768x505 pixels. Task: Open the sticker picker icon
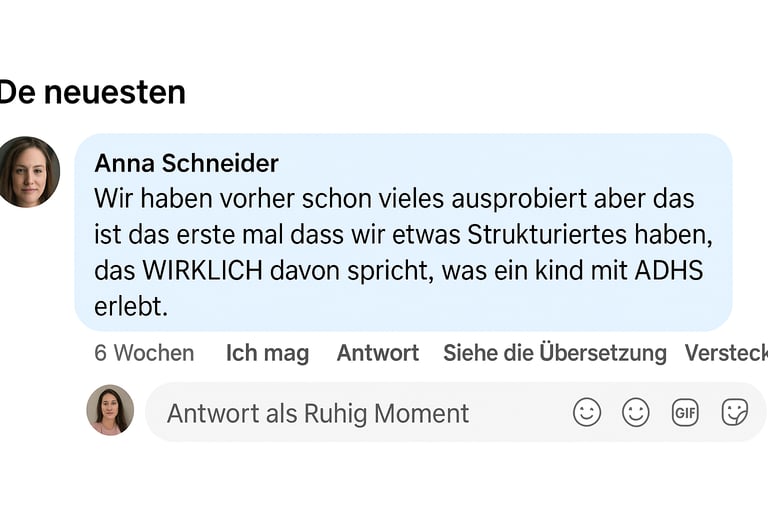pyautogui.click(x=735, y=412)
